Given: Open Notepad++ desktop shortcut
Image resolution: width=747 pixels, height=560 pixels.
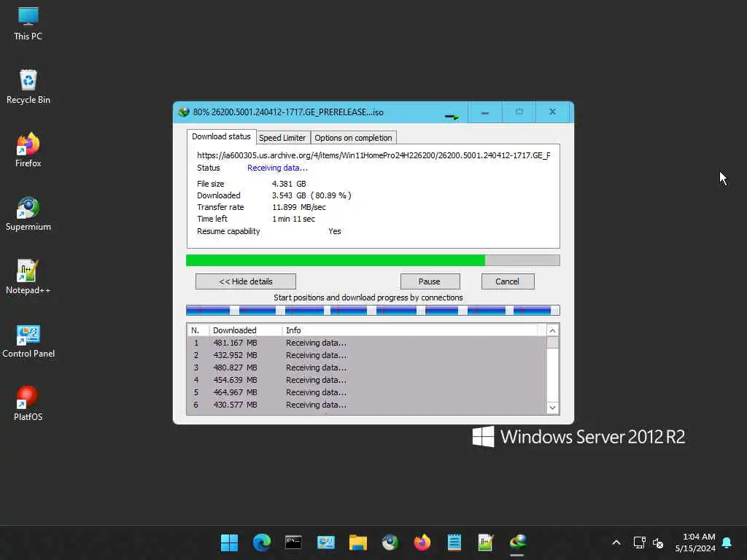Looking at the screenshot, I should coord(28,277).
